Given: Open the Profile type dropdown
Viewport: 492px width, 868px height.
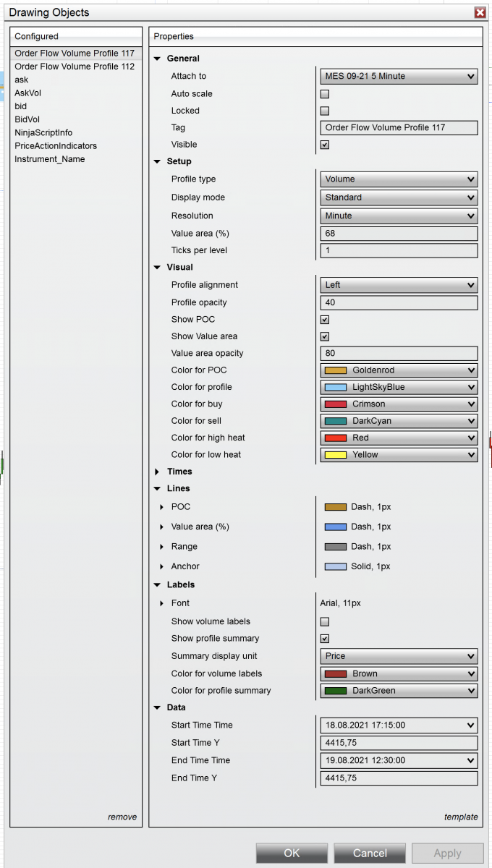Looking at the screenshot, I should pos(399,179).
